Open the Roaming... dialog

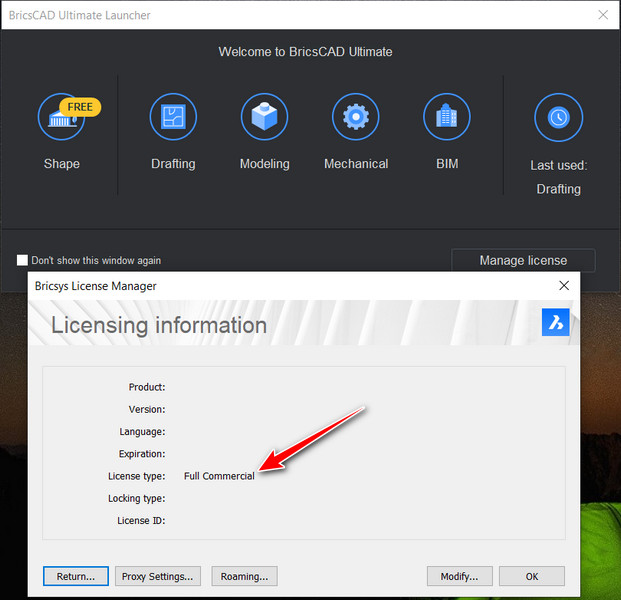(x=244, y=576)
